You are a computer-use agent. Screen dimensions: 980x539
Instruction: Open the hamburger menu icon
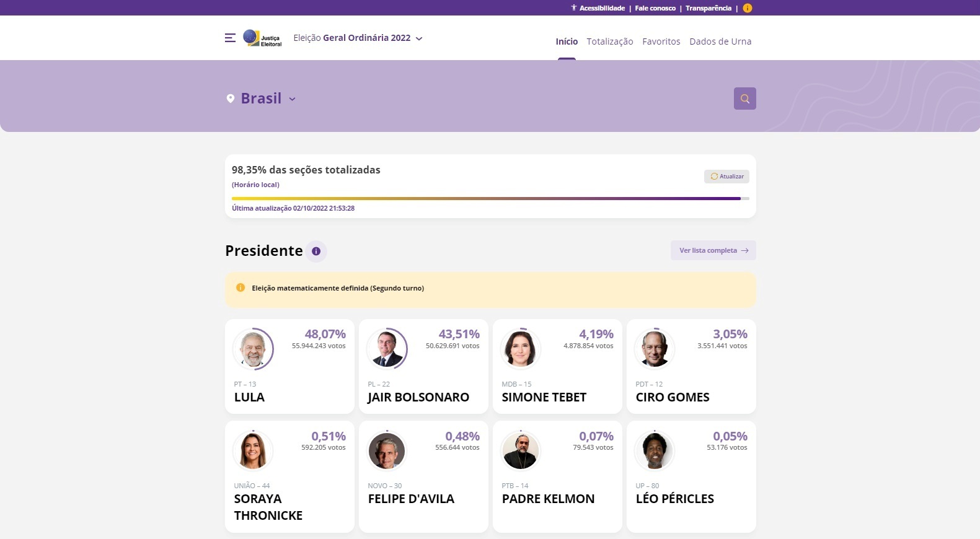(x=230, y=38)
